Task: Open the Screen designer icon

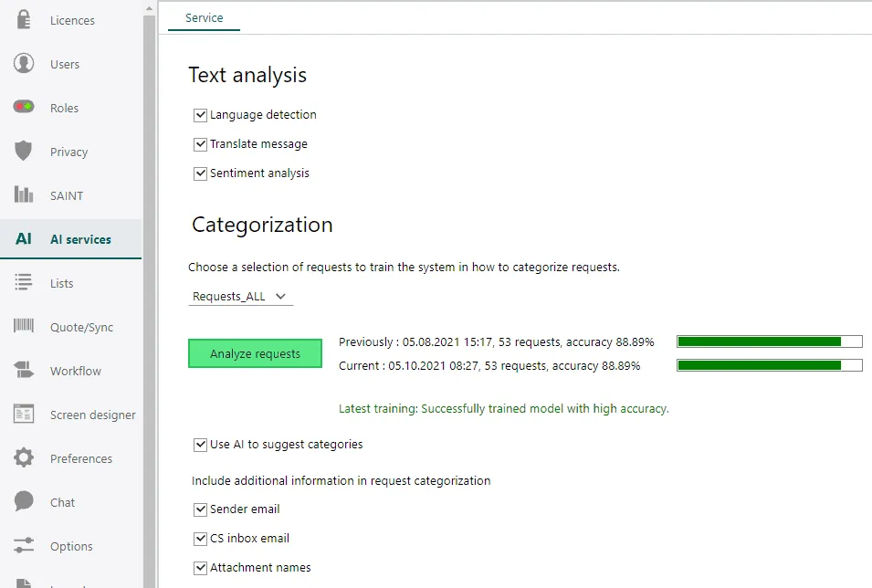Action: tap(24, 415)
